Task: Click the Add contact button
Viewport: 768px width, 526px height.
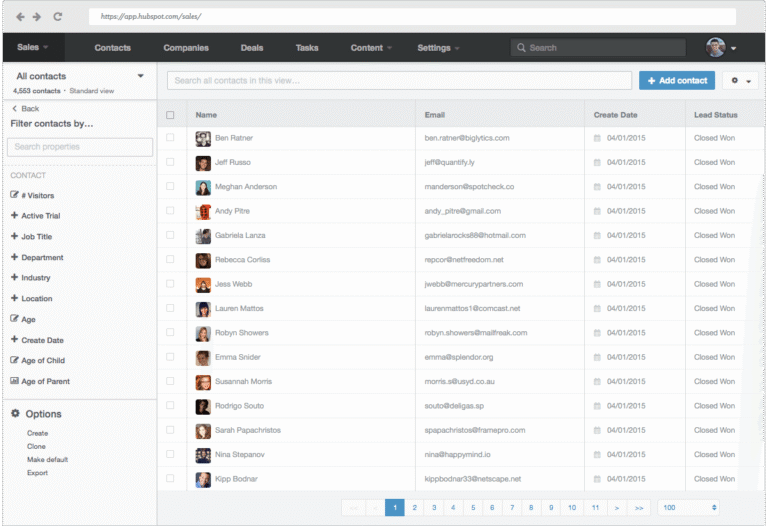Action: 677,80
